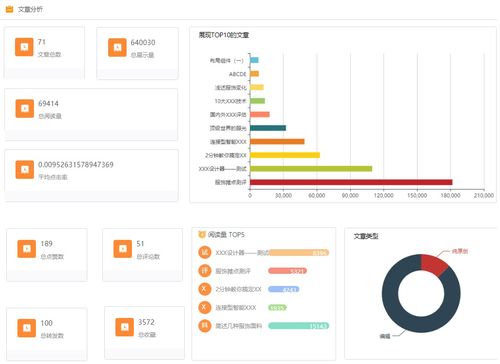
Task: Click the pale yellow bar in third chart row
Action: point(257,87)
